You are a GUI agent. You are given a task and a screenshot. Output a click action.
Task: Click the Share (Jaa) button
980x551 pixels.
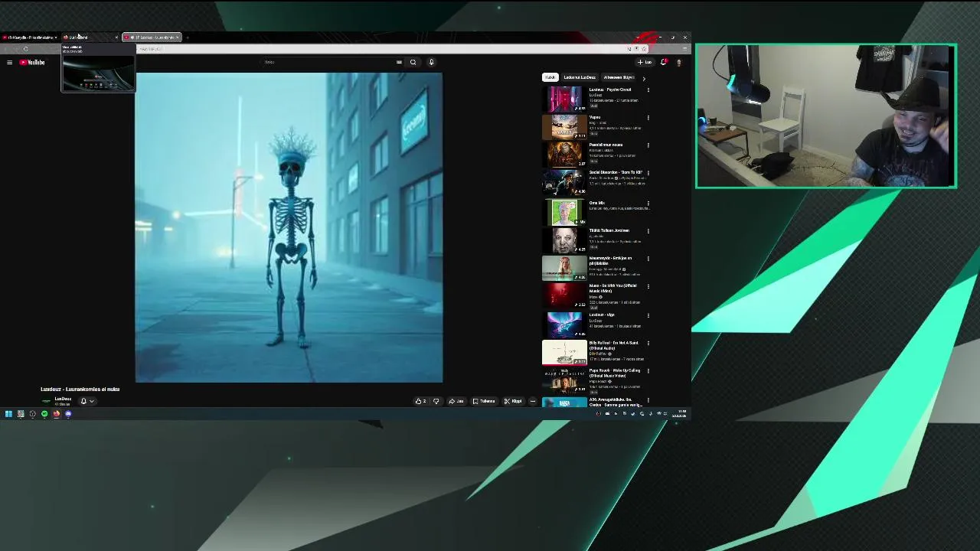(x=456, y=401)
